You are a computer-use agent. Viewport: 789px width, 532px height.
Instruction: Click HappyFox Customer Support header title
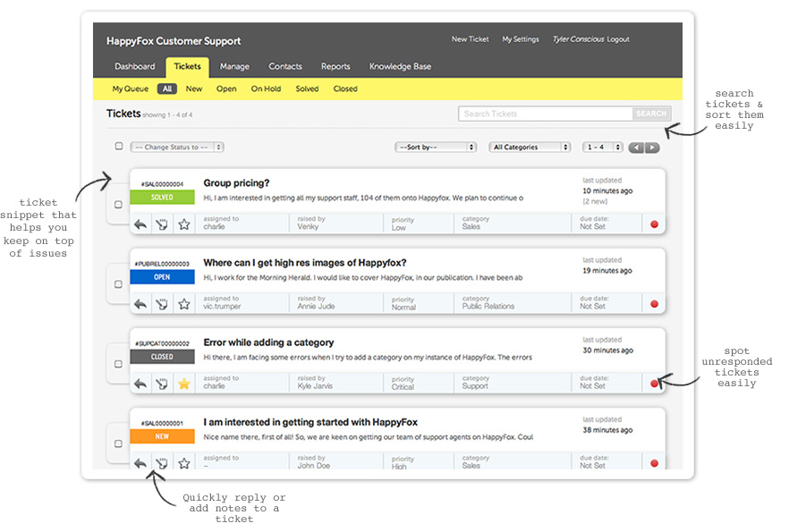174,41
